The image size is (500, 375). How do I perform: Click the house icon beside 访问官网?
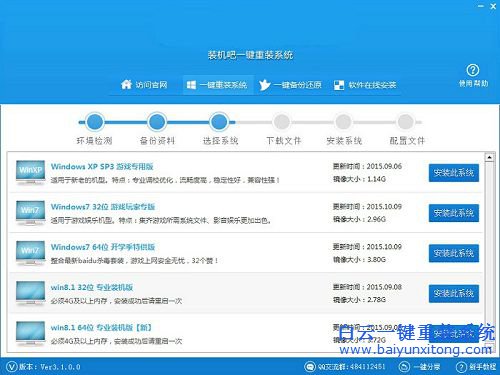coord(126,84)
